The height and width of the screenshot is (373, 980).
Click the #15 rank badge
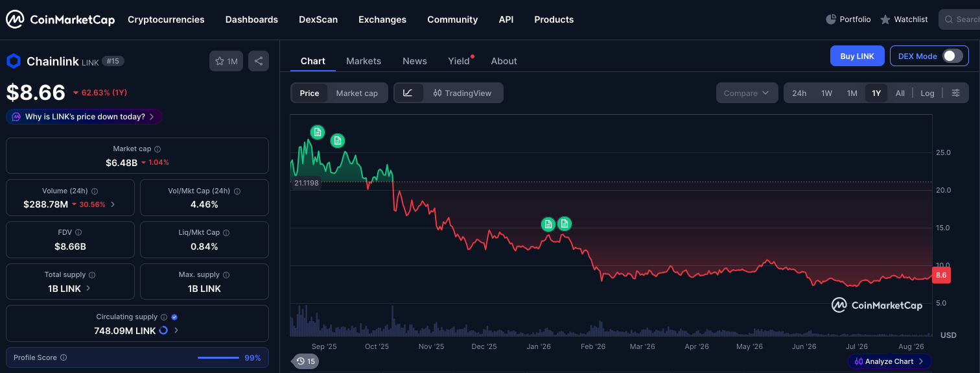[113, 61]
